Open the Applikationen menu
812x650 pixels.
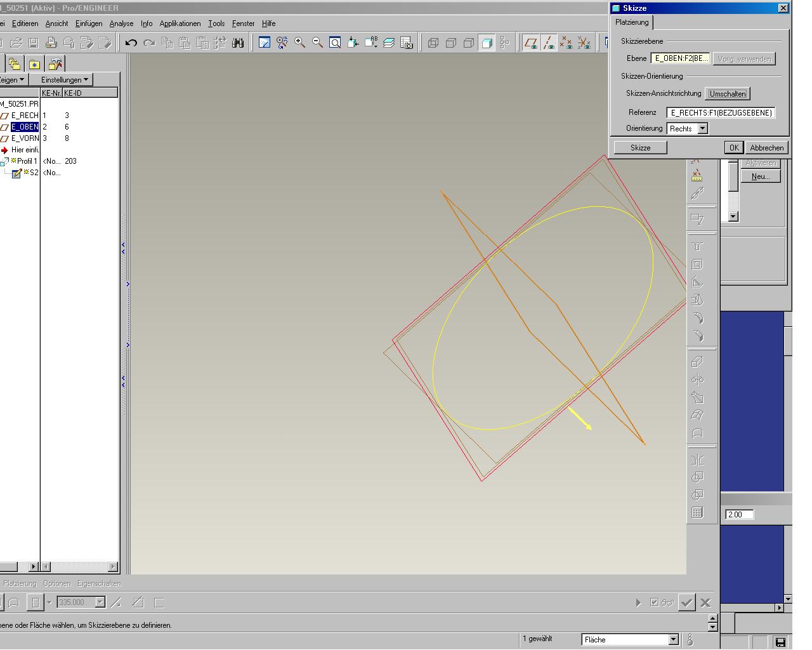click(180, 23)
